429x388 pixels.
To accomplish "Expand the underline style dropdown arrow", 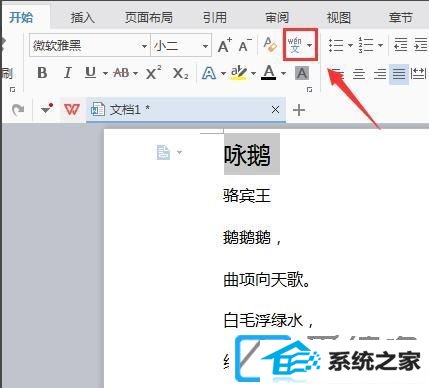I will tap(105, 73).
